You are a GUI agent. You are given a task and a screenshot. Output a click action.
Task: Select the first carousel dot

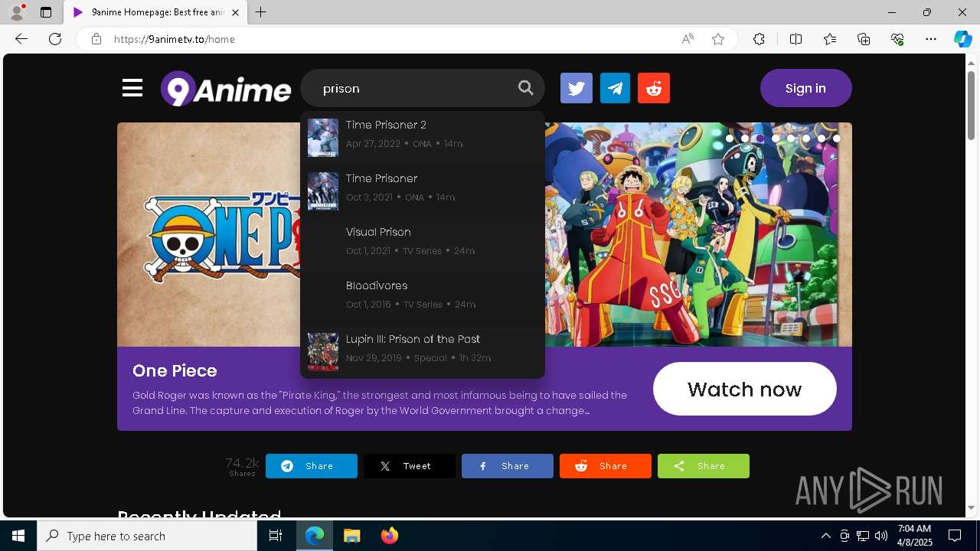[x=730, y=139]
